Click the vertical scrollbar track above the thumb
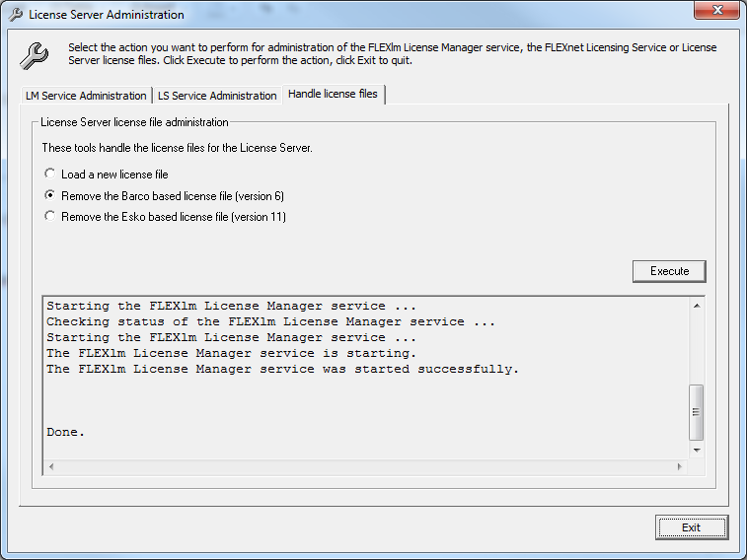747x560 pixels. (x=697, y=345)
